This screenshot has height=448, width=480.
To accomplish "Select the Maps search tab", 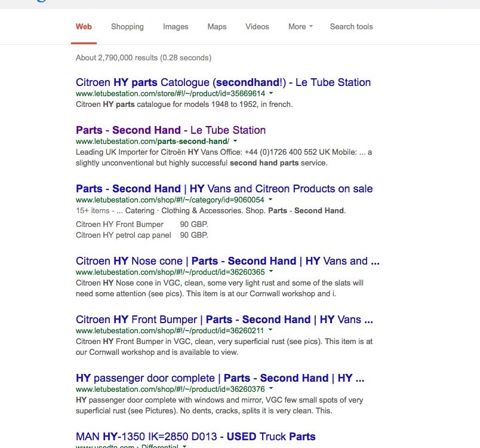I will coord(217,27).
